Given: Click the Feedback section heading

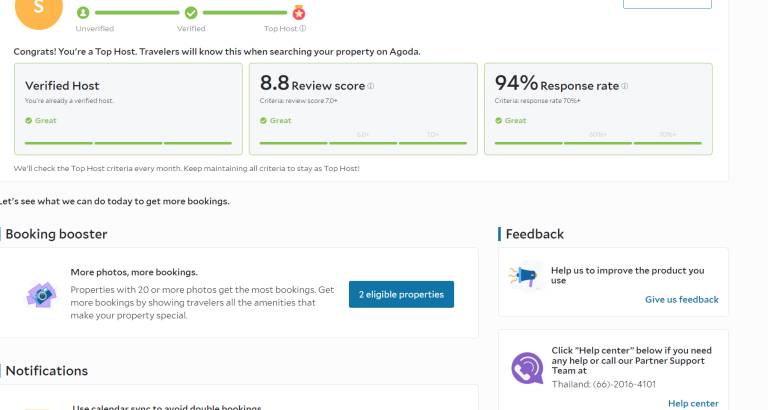Looking at the screenshot, I should point(535,234).
